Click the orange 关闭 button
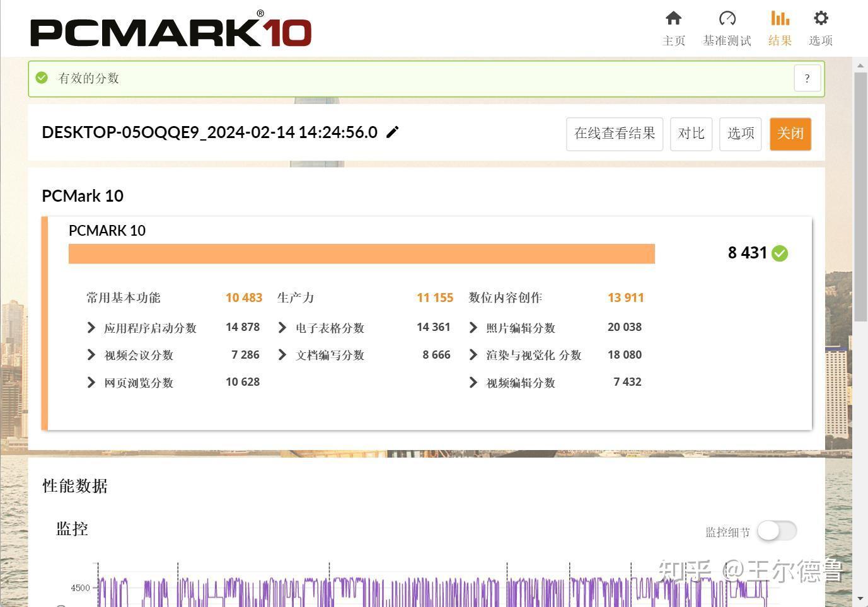 click(790, 134)
